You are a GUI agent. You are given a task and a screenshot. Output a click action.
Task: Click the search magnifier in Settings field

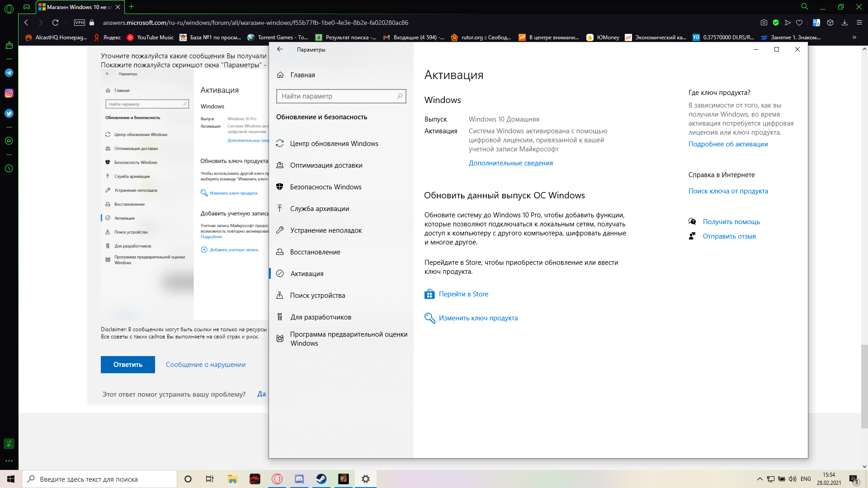(400, 96)
